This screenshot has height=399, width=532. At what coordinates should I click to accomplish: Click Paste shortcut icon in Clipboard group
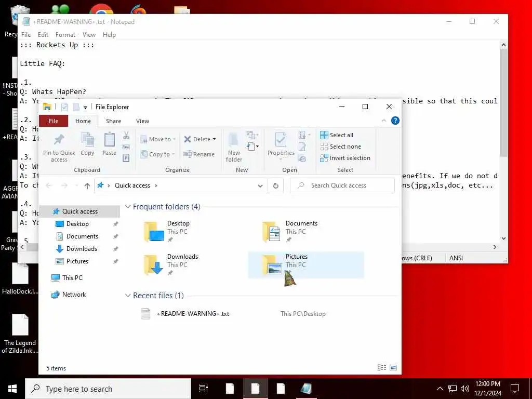tap(126, 158)
